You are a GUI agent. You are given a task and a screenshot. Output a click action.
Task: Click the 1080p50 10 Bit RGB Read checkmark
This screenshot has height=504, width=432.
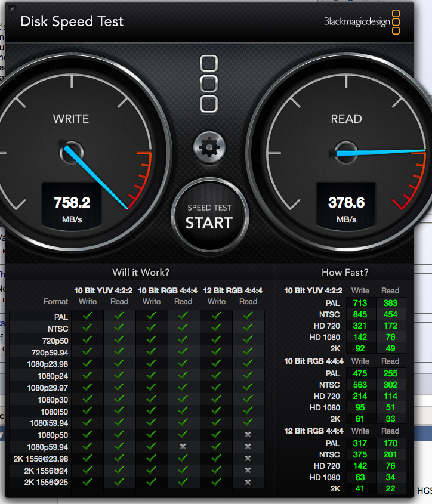tap(183, 434)
